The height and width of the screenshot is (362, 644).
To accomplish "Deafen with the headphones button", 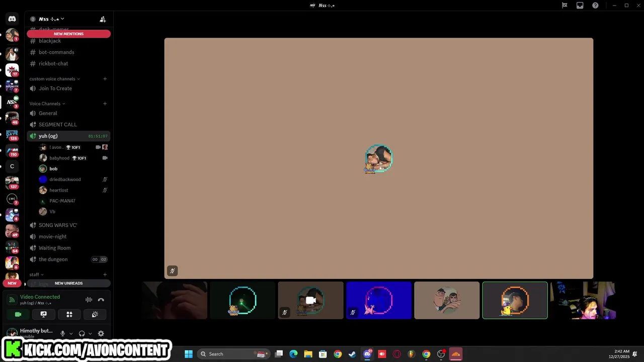I will [x=82, y=333].
